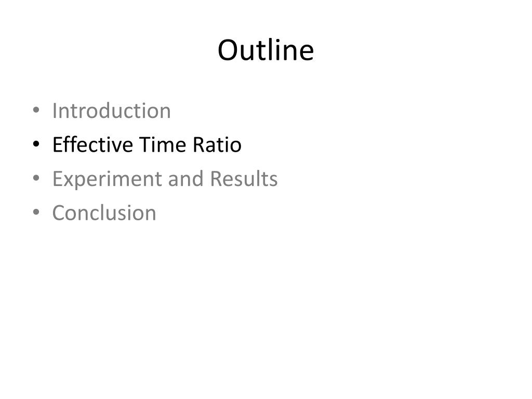Screen dimensions: 532x399
Task: Click the "Outline" slide title
Action: point(265,50)
